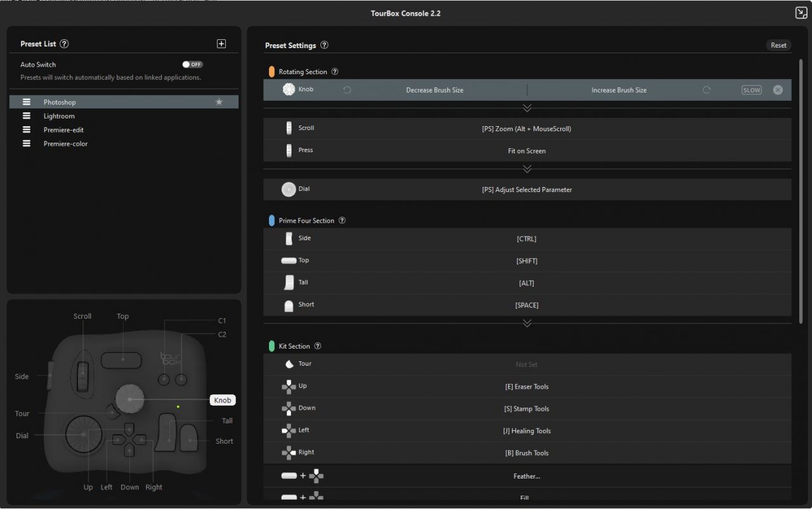This screenshot has height=509, width=812.
Task: Click the Reset button in Preset Settings
Action: point(778,45)
